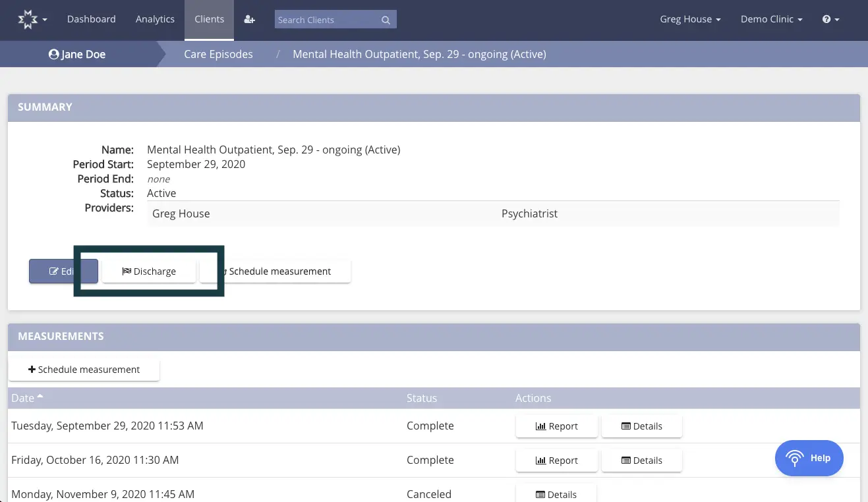Viewport: 868px width, 502px height.
Task: Sort measurements by the Date column
Action: click(x=22, y=398)
